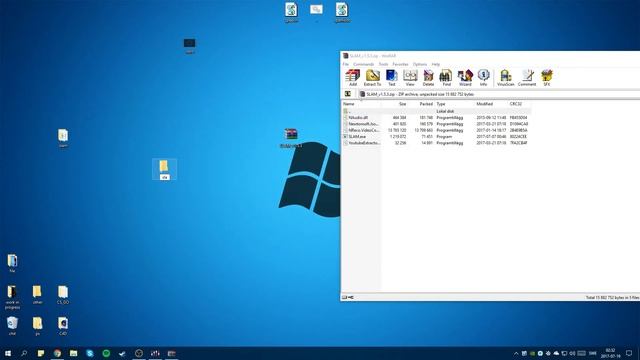This screenshot has width=640, height=360.
Task: Run the VirusScan toolbar icon
Action: 505,78
